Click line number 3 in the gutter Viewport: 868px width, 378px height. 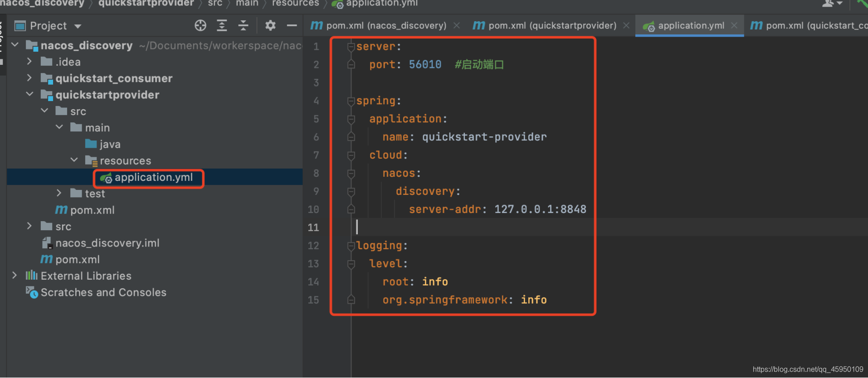pyautogui.click(x=316, y=82)
